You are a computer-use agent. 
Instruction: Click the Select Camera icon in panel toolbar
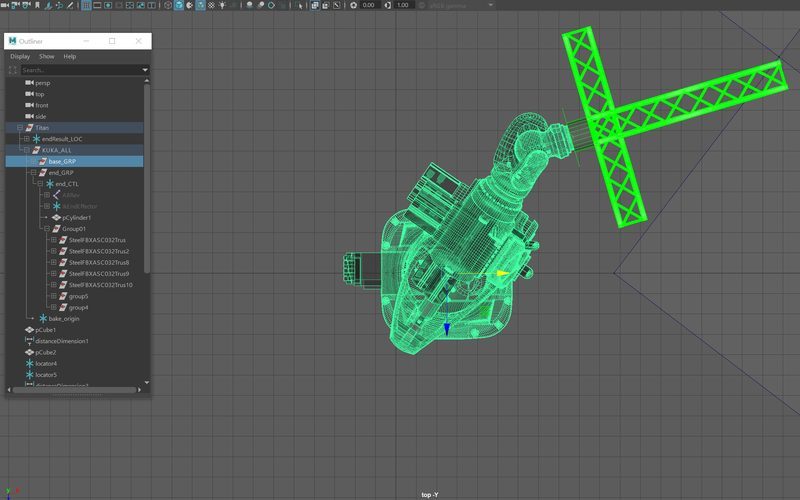tap(5, 5)
